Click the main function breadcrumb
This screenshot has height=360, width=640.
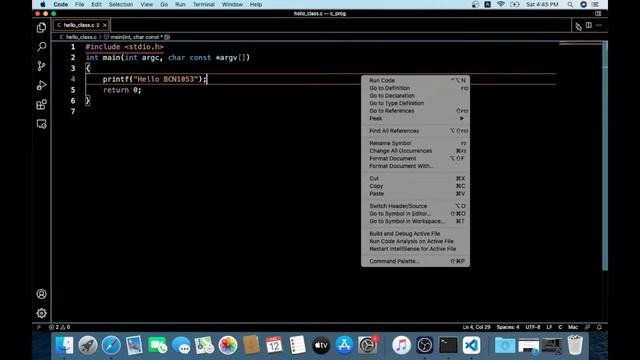click(x=136, y=37)
